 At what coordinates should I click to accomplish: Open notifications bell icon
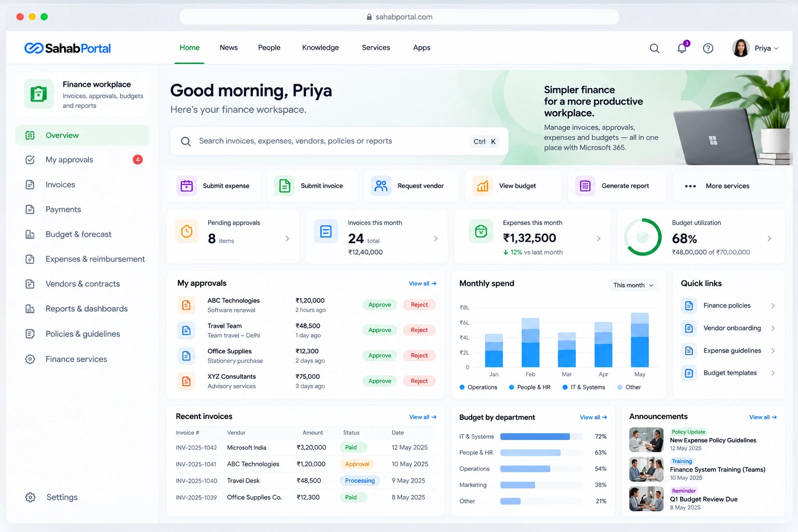click(682, 48)
